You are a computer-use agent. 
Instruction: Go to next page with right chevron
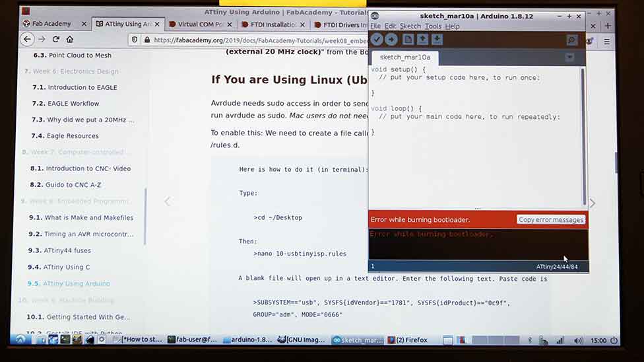coord(593,203)
